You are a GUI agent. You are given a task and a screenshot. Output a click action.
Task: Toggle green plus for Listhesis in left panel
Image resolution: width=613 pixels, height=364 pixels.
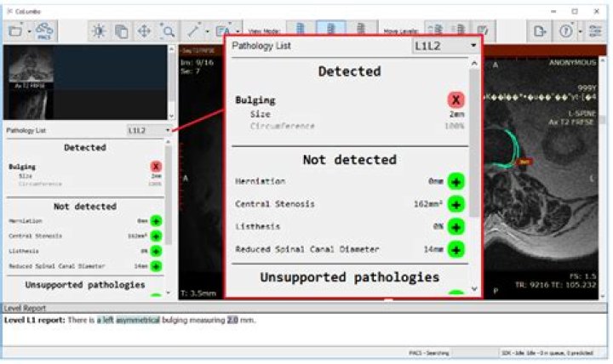coord(156,250)
